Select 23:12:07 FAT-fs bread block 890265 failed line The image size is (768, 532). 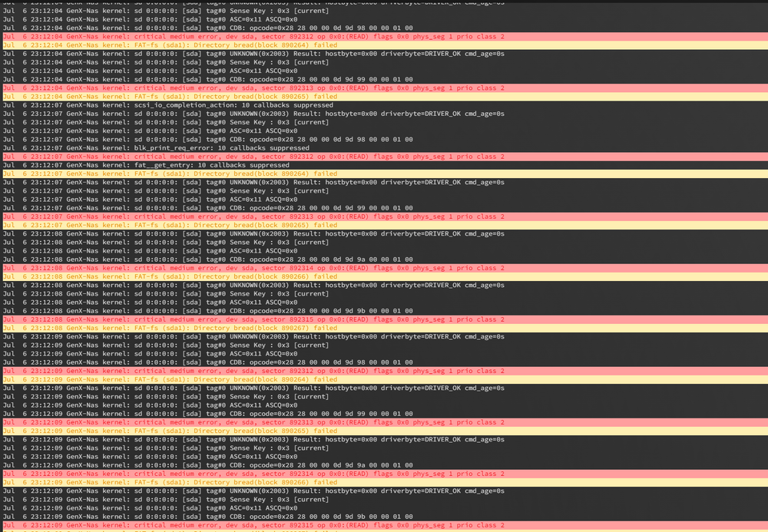point(385,225)
